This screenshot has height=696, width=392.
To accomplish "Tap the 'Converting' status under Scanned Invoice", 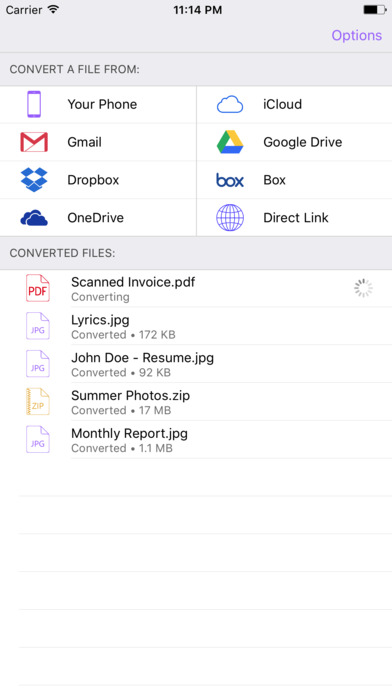I will pos(100,297).
